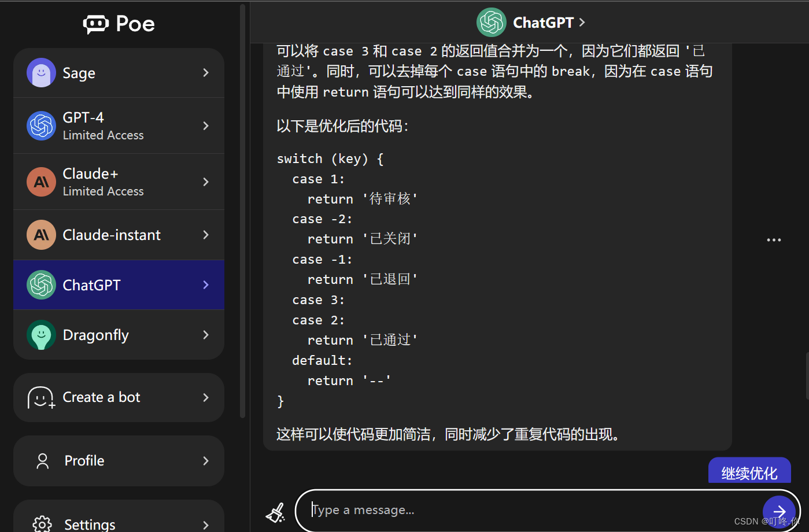Click the Claude-instant bot avatar
This screenshot has height=532, width=809.
click(41, 235)
